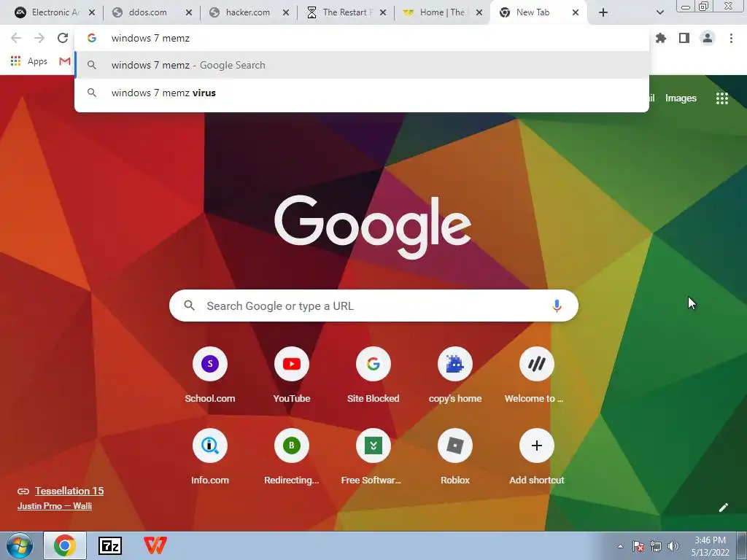Choose 'windows 7 memz virus' suggestion
The image size is (747, 560).
[x=362, y=93]
